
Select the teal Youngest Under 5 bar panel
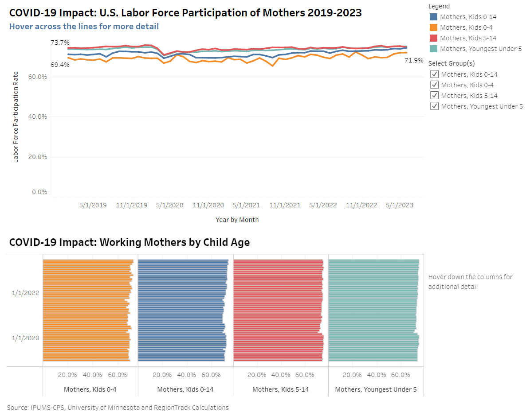click(x=373, y=310)
